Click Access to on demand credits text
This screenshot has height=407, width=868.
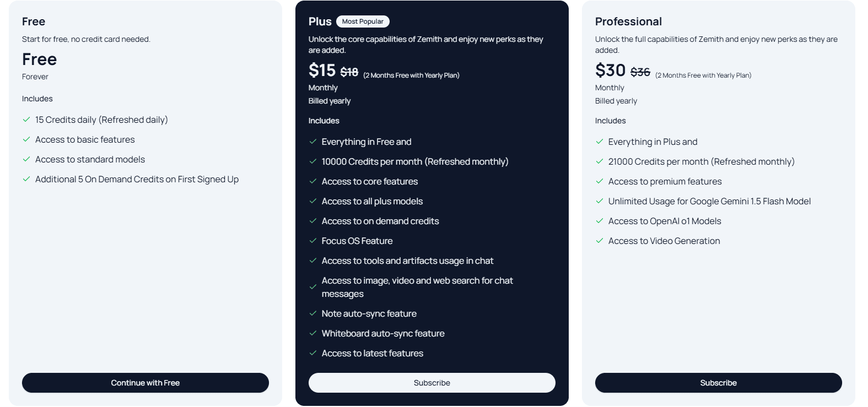(x=380, y=221)
